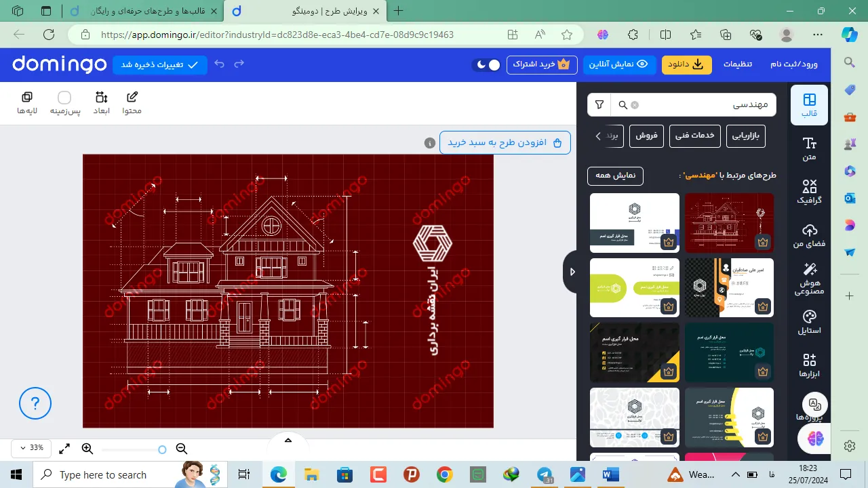Switch to the قالب‌ها و طرح‌های browser tab
Image resolution: width=868 pixels, height=488 pixels.
142,11
